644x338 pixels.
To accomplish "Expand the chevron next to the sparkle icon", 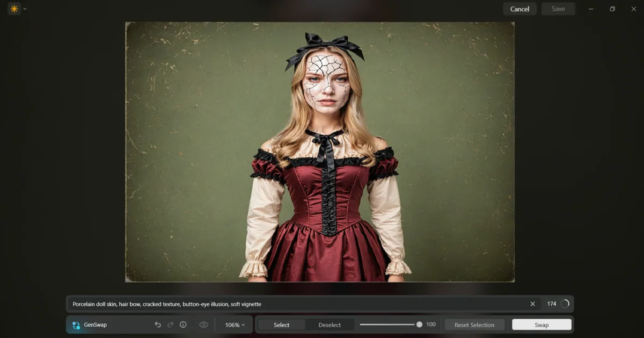I will coord(24,9).
